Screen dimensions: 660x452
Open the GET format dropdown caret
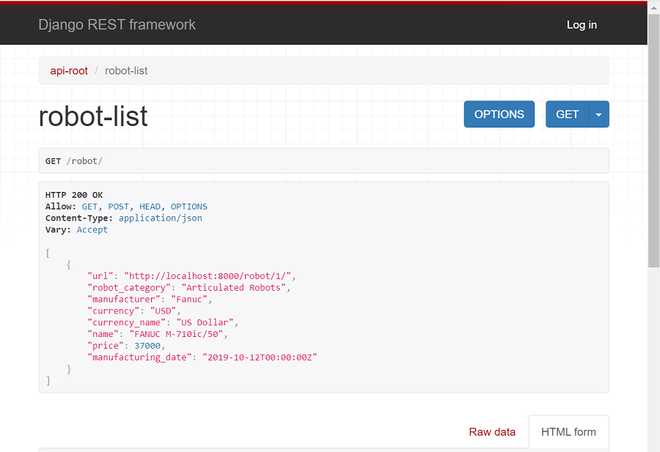[599, 114]
